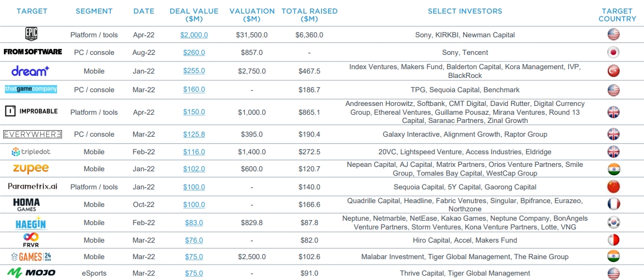Click the Tripledot logo
The width and height of the screenshot is (644, 280).
pyautogui.click(x=31, y=152)
